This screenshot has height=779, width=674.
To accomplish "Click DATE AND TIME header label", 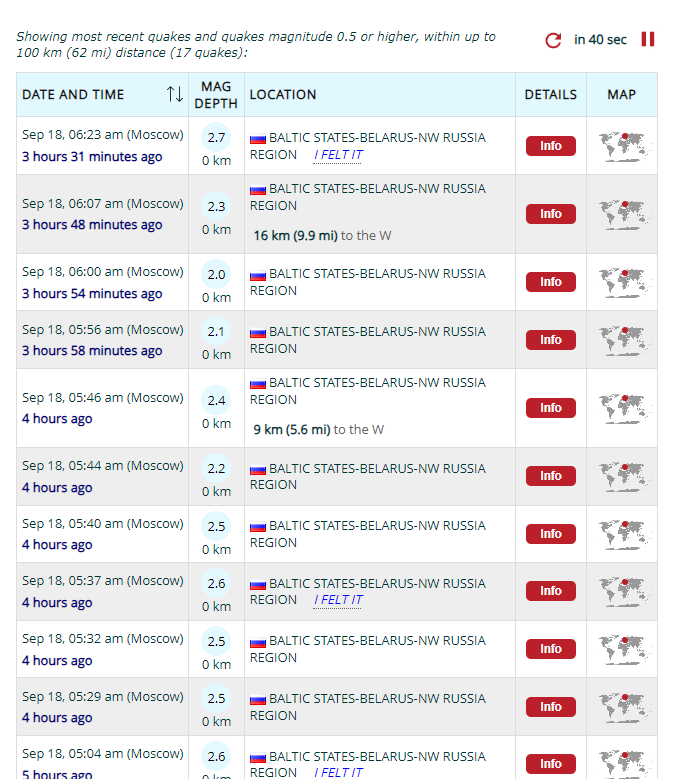I will [x=73, y=94].
